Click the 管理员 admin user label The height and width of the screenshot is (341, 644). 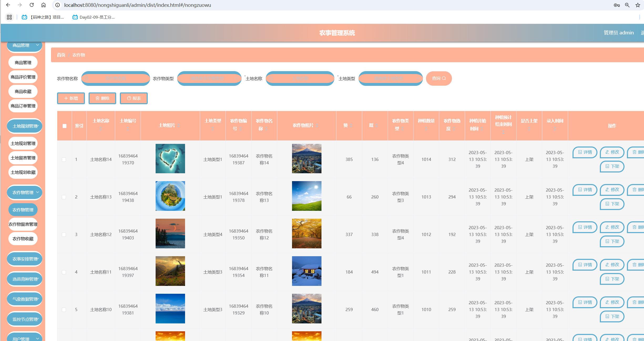point(619,33)
